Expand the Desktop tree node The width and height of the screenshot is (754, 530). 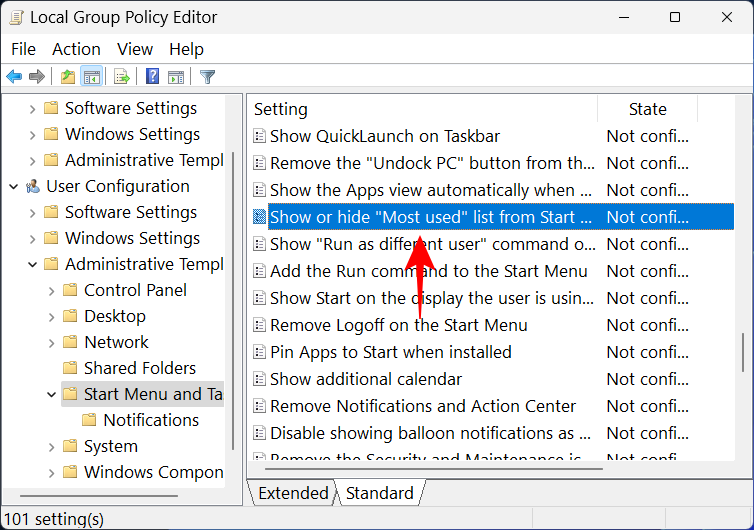coord(51,316)
